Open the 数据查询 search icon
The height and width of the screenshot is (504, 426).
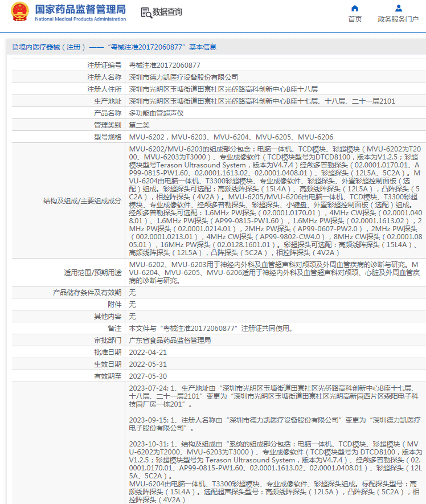click(146, 13)
